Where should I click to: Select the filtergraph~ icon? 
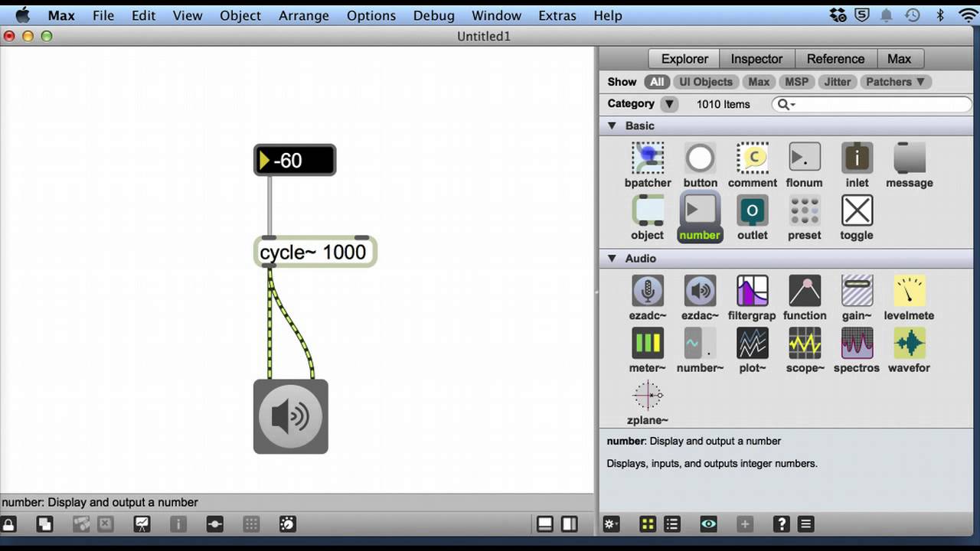coord(752,291)
